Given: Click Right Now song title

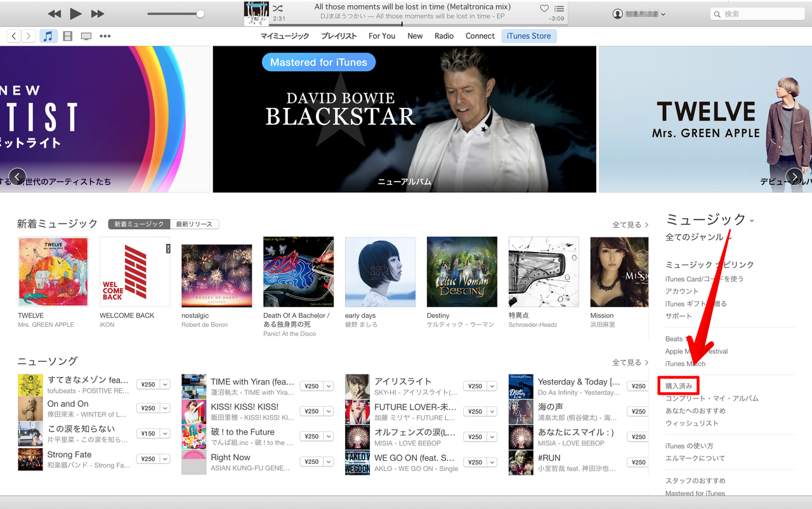Looking at the screenshot, I should (x=230, y=458).
